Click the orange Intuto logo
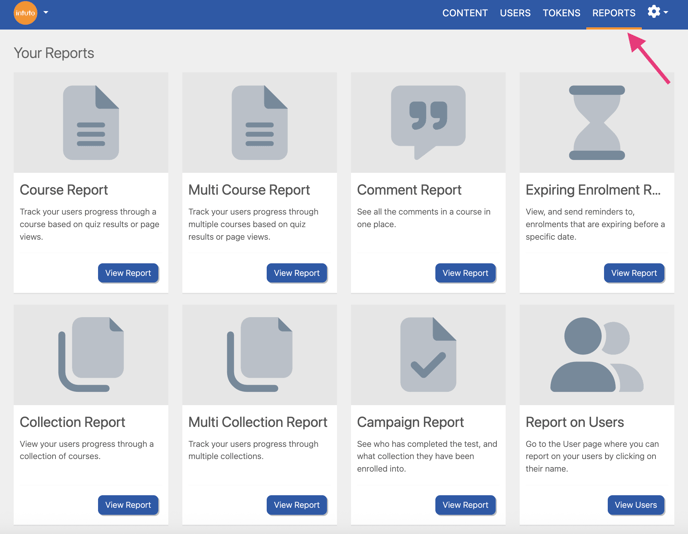Screen dimensions: 688x534 point(25,13)
